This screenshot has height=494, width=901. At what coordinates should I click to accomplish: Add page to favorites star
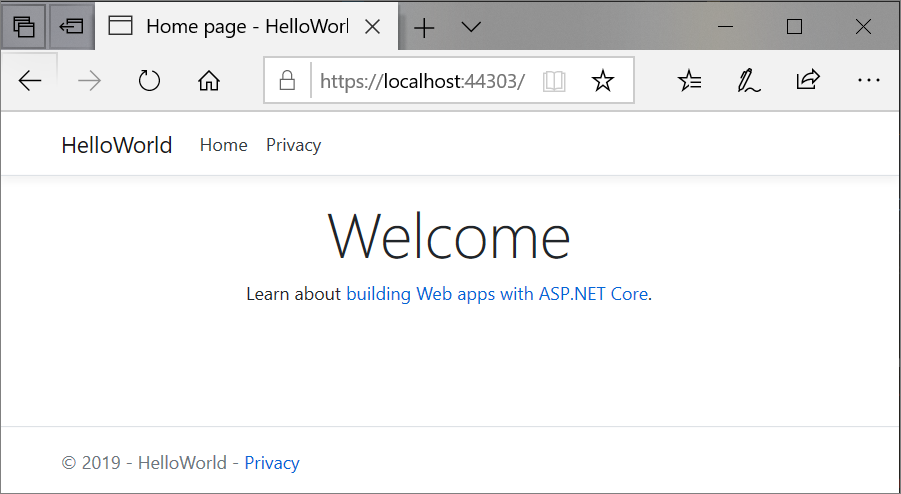(x=603, y=82)
